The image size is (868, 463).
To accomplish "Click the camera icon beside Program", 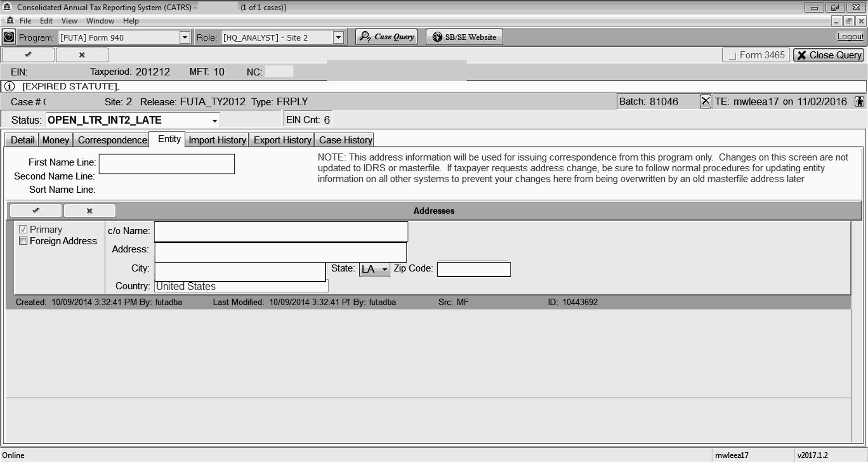I will click(9, 37).
